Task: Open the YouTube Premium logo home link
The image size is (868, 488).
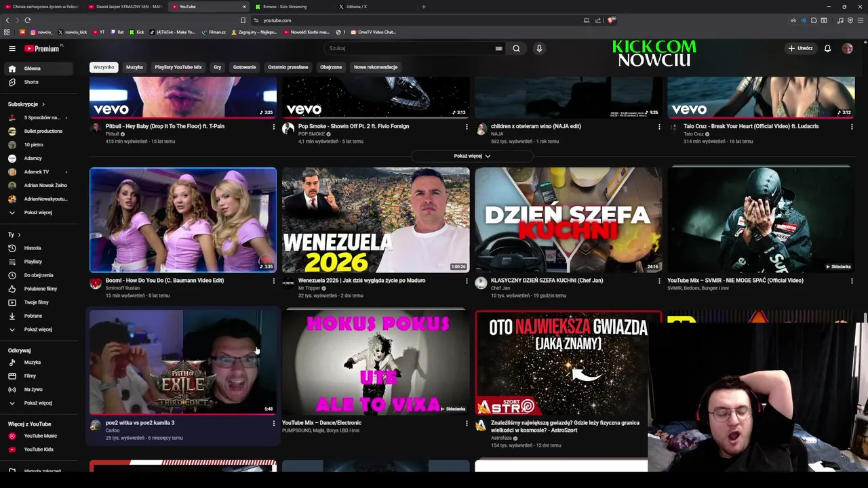Action: pos(42,48)
